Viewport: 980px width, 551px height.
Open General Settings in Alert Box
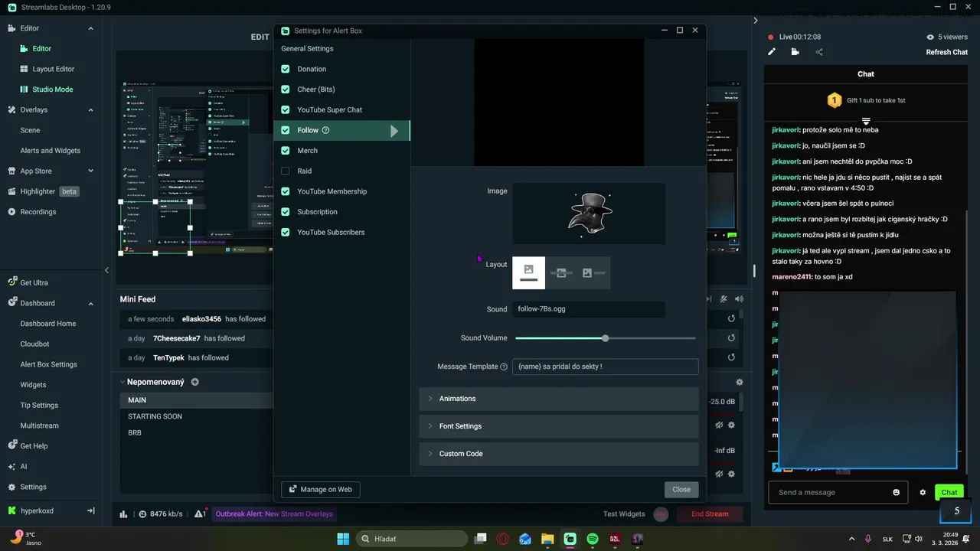(x=307, y=49)
